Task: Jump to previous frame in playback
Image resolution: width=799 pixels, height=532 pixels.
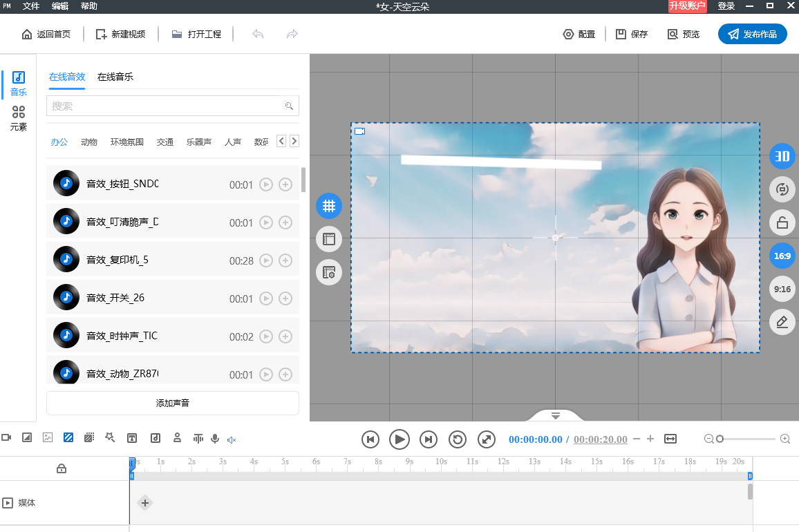Action: tap(370, 439)
